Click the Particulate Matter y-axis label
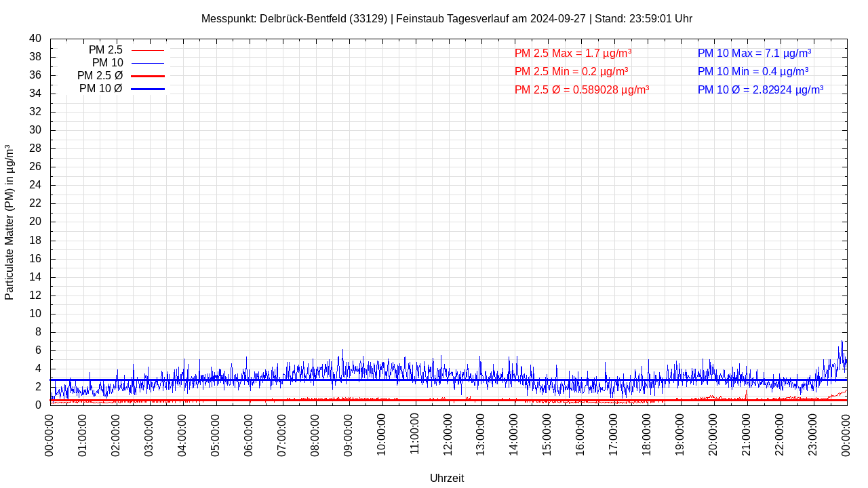 pyautogui.click(x=9, y=222)
